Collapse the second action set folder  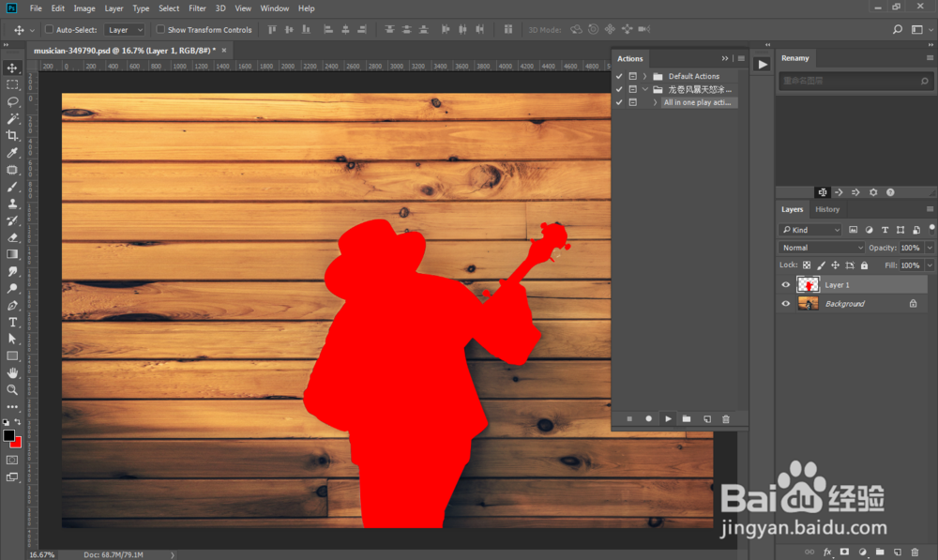[645, 89]
